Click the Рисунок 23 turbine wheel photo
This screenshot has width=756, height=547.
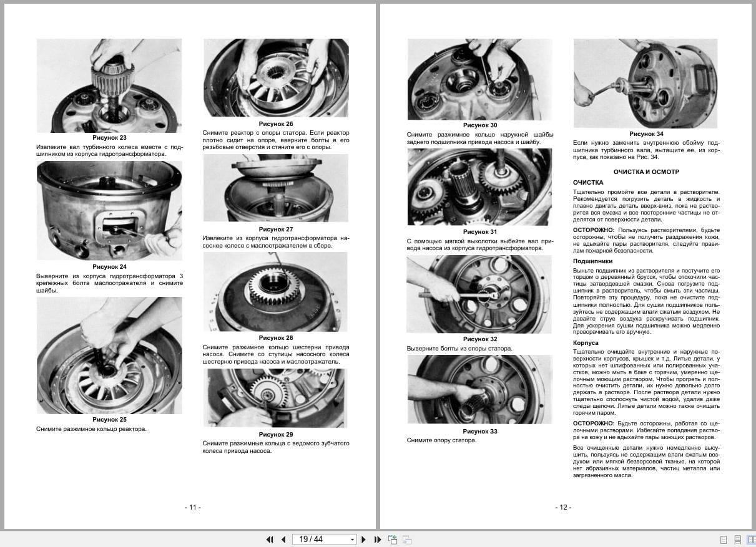pos(110,85)
